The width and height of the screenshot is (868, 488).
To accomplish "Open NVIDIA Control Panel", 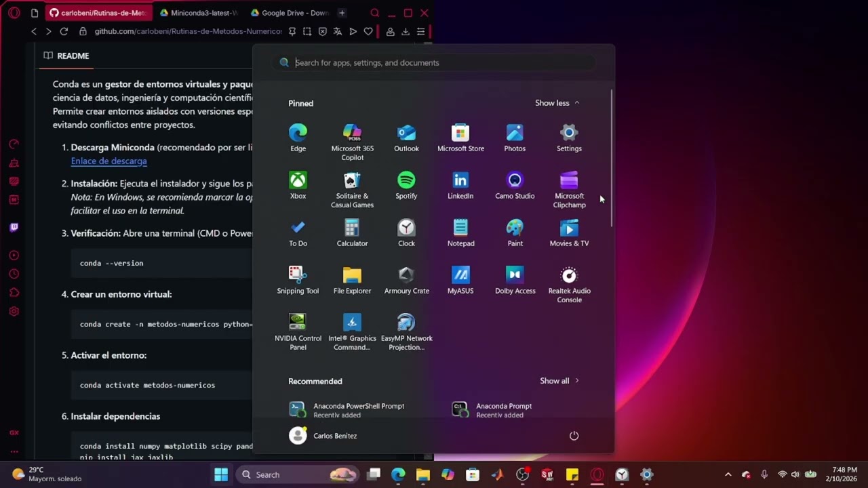I will [298, 332].
